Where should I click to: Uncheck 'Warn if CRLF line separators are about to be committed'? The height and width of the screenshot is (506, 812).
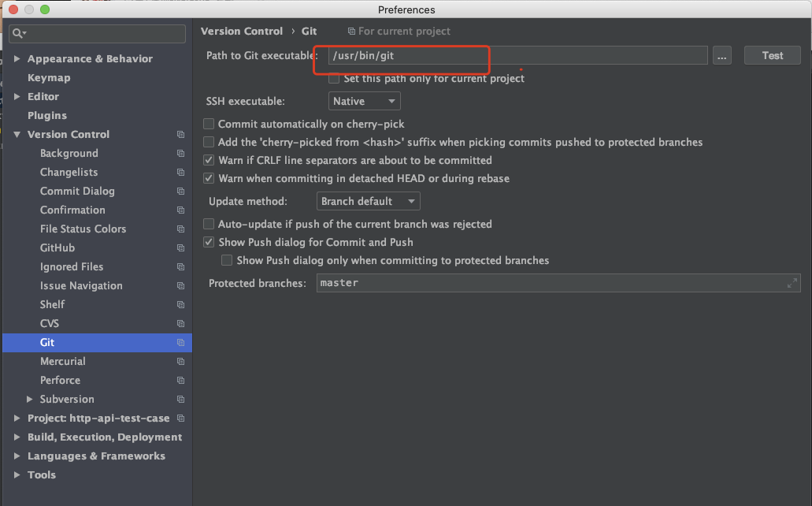209,159
